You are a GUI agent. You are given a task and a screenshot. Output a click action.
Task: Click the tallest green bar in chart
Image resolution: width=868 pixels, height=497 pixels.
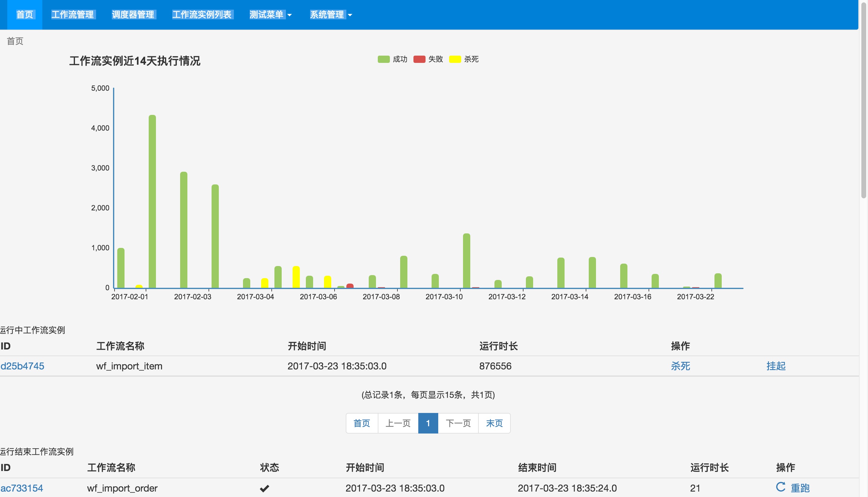152,201
